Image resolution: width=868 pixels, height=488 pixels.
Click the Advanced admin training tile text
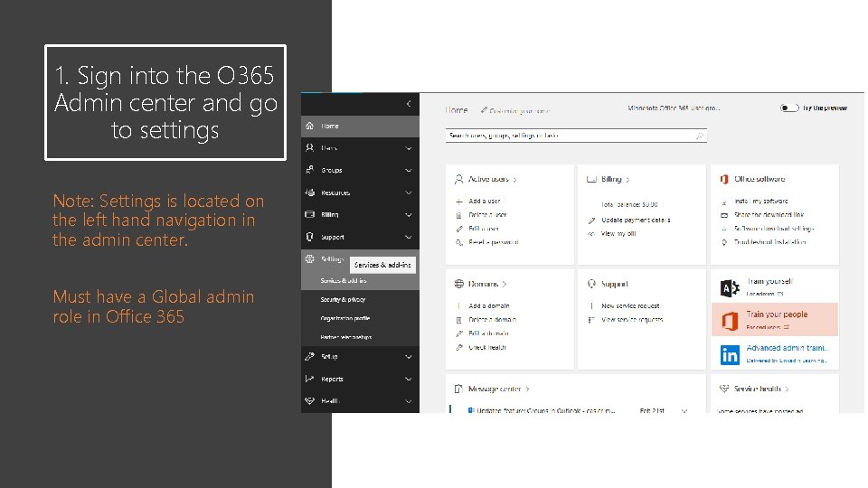pos(788,348)
